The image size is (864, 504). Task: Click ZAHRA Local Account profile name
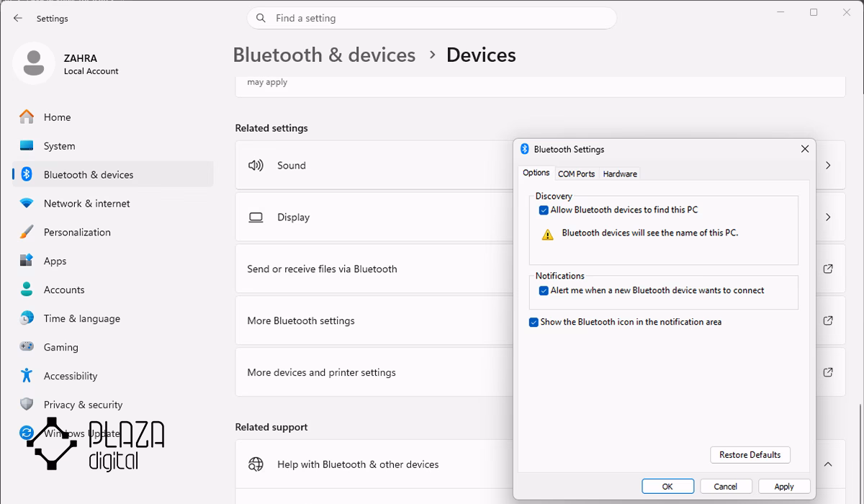pos(91,64)
